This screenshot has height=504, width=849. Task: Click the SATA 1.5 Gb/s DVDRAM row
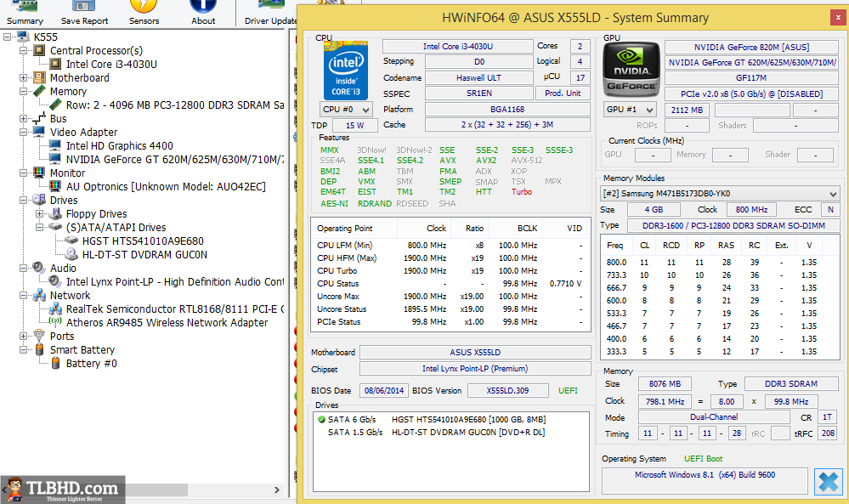[450, 432]
